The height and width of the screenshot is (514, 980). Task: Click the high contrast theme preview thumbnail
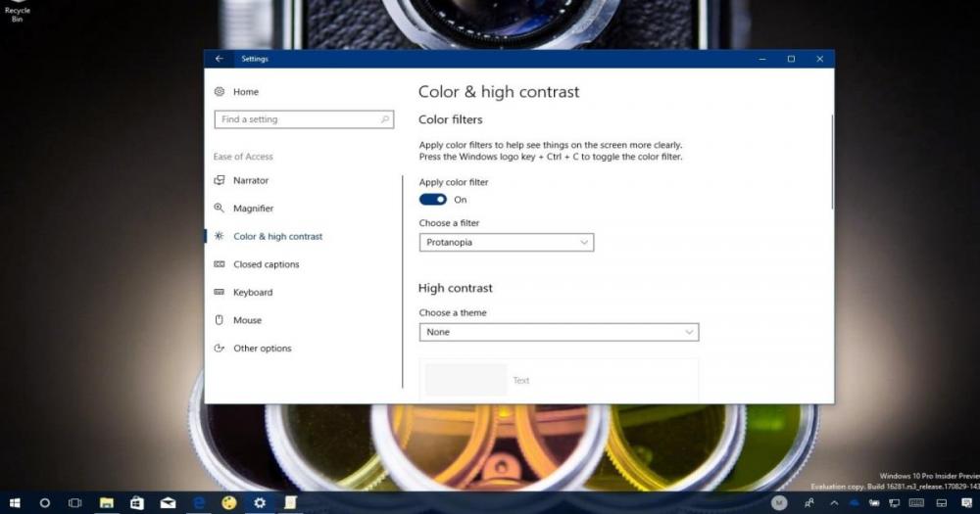click(465, 380)
